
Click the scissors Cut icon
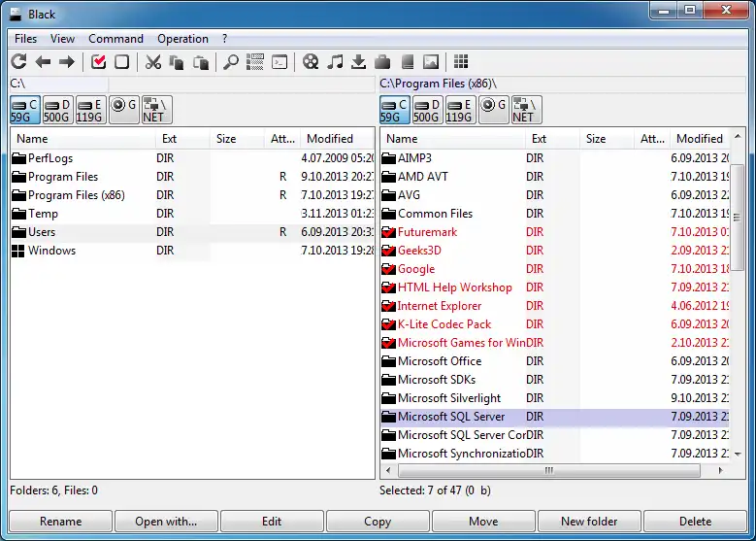click(x=153, y=62)
